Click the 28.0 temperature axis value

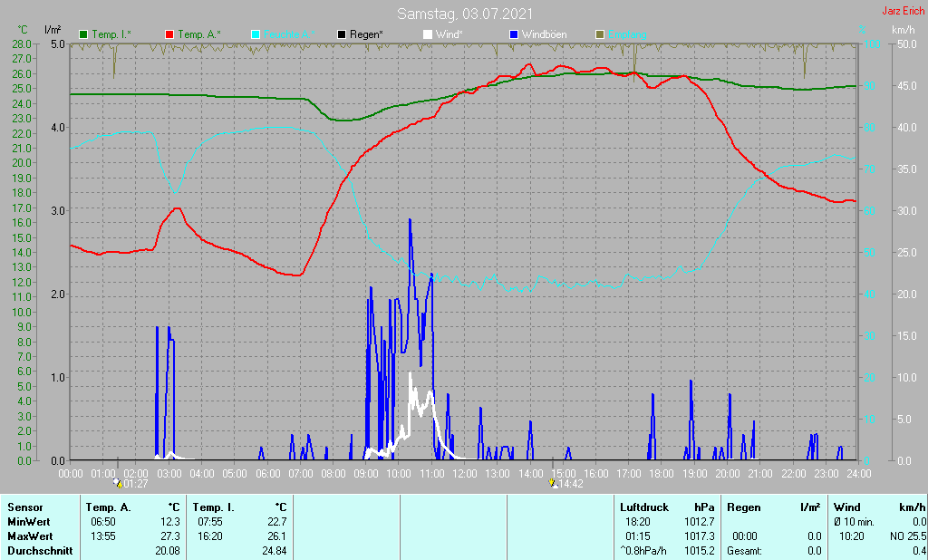(22, 43)
